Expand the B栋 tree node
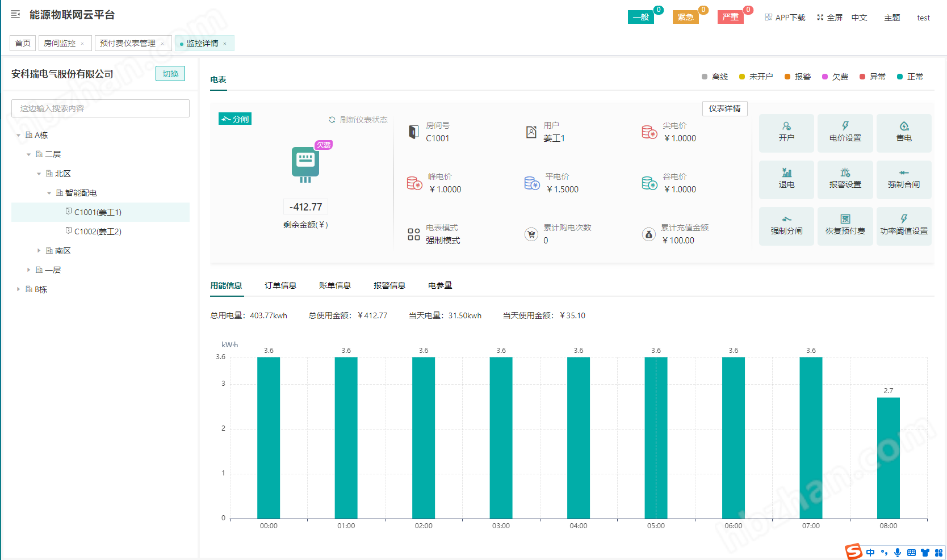Screen dimensions: 947x560 point(18,289)
